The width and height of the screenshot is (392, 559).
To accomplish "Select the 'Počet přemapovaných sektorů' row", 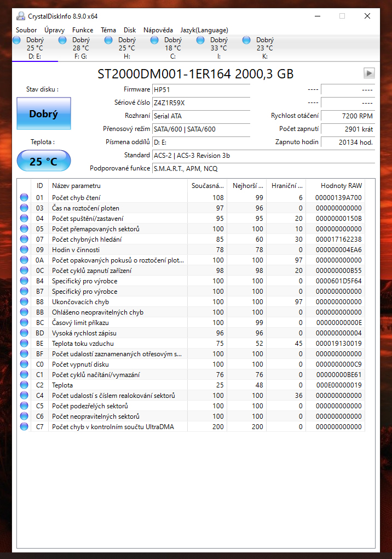I will [191, 229].
